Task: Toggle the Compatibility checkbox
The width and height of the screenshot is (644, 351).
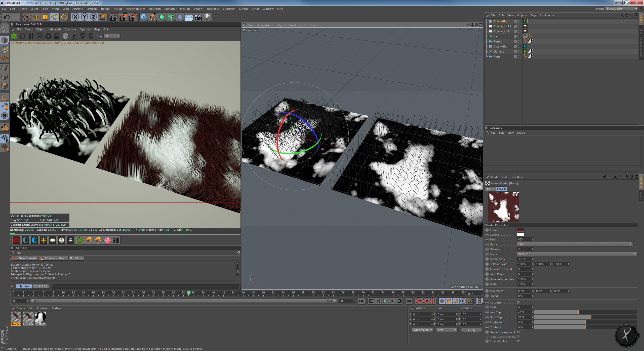Action: click(518, 341)
